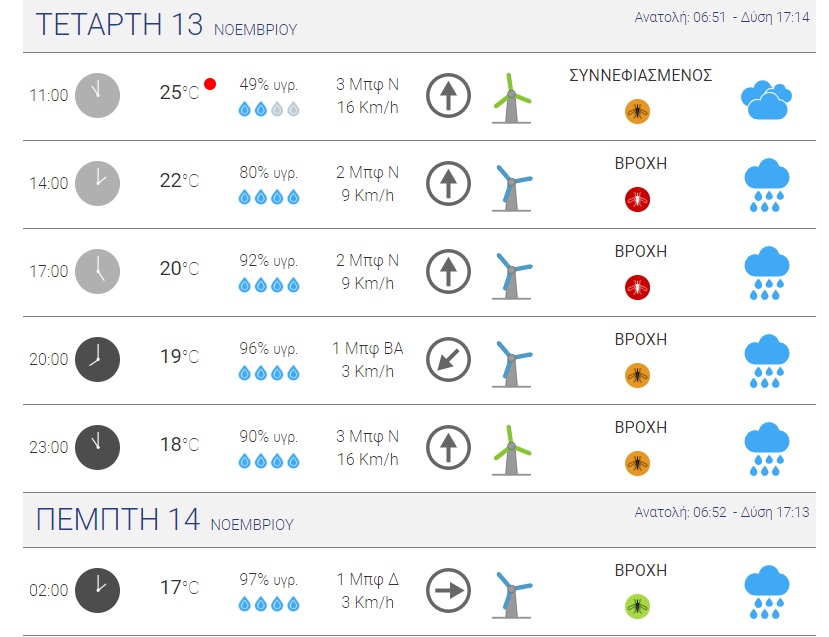
Task: Click the humidity droplets at 11:00
Action: 269,110
